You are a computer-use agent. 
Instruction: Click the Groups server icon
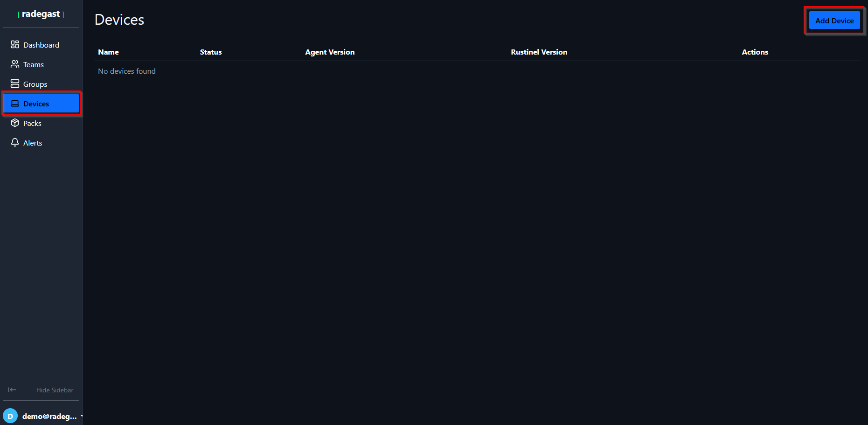(15, 84)
